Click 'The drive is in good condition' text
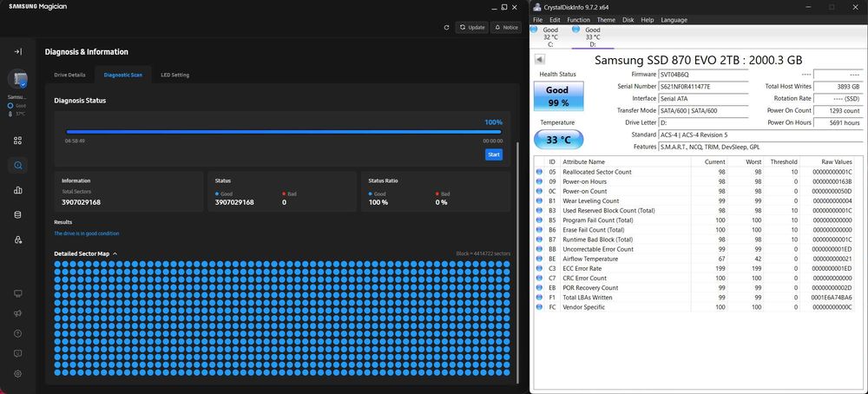This screenshot has width=868, height=394. coord(86,233)
